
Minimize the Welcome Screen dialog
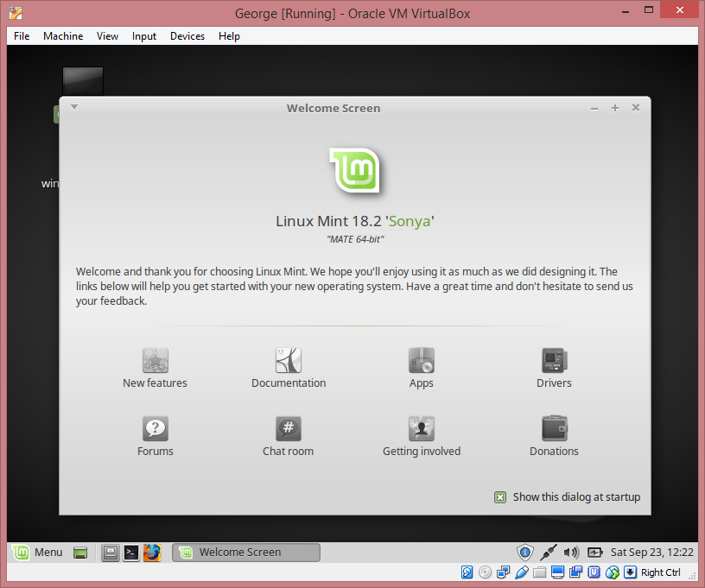point(594,108)
